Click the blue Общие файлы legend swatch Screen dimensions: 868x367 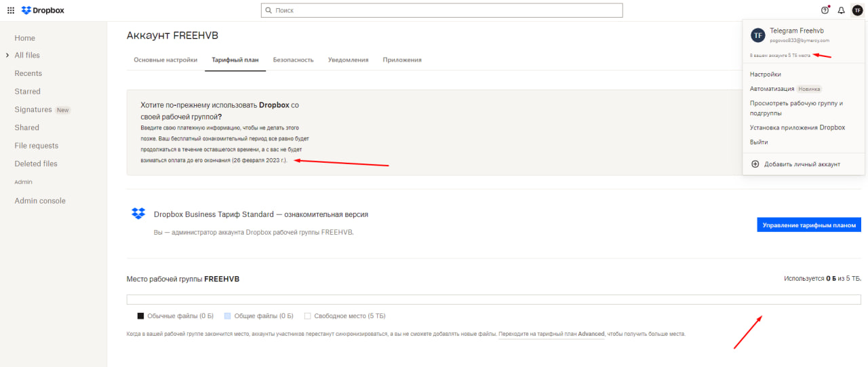[228, 316]
